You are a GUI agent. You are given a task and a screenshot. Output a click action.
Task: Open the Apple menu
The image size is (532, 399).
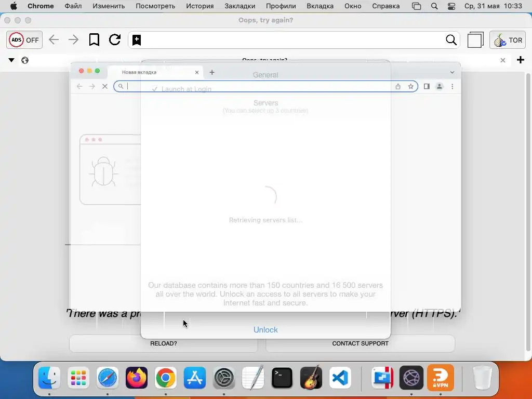tap(14, 6)
